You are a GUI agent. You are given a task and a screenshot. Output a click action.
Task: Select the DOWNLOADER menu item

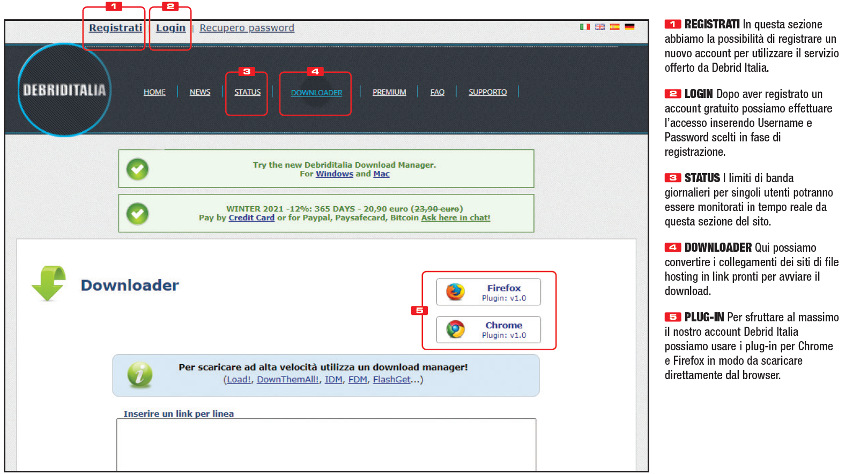point(316,93)
